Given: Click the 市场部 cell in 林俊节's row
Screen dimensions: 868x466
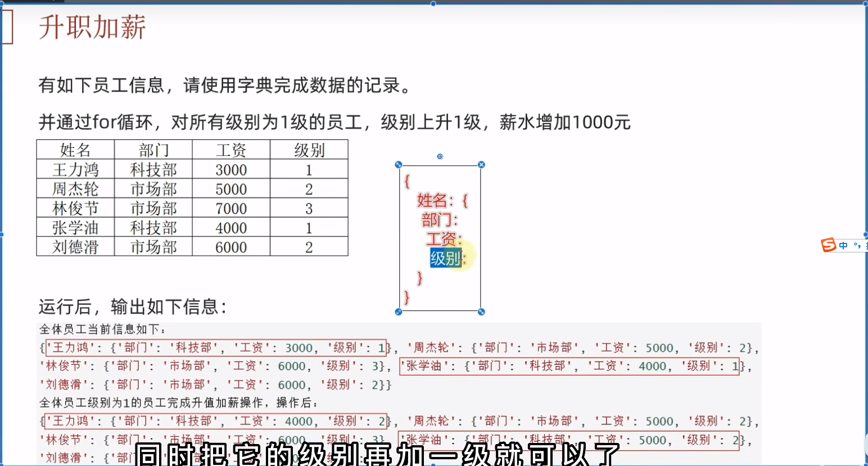Looking at the screenshot, I should click(x=153, y=209).
